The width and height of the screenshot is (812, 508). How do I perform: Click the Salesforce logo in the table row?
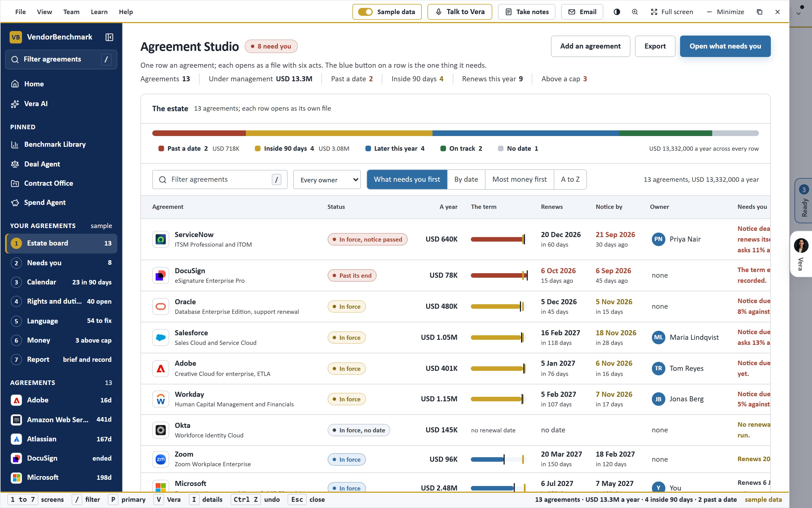click(x=161, y=337)
